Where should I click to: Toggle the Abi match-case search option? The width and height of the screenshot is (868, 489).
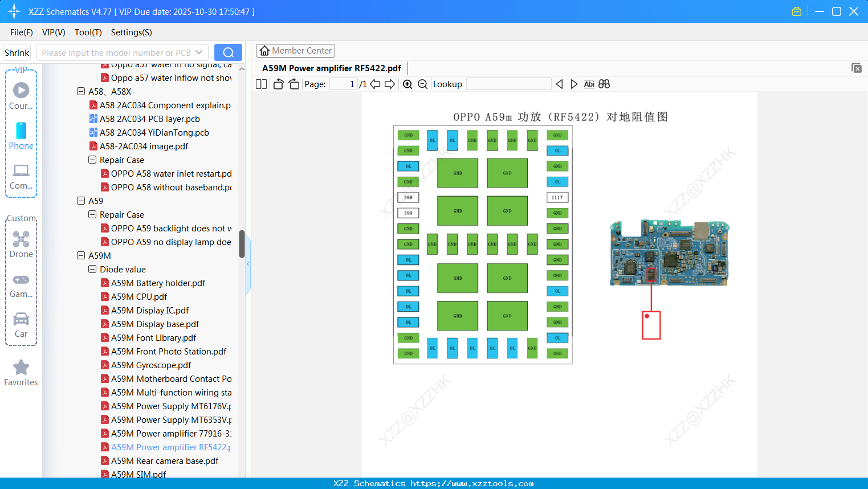coord(589,84)
